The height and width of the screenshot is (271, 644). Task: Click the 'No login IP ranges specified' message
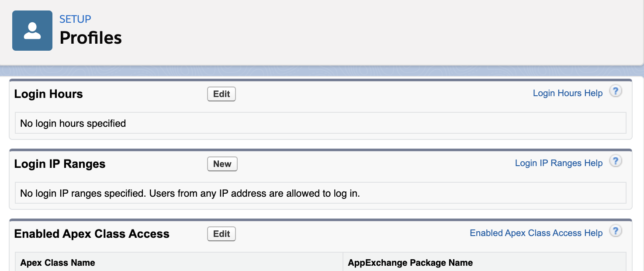point(190,193)
